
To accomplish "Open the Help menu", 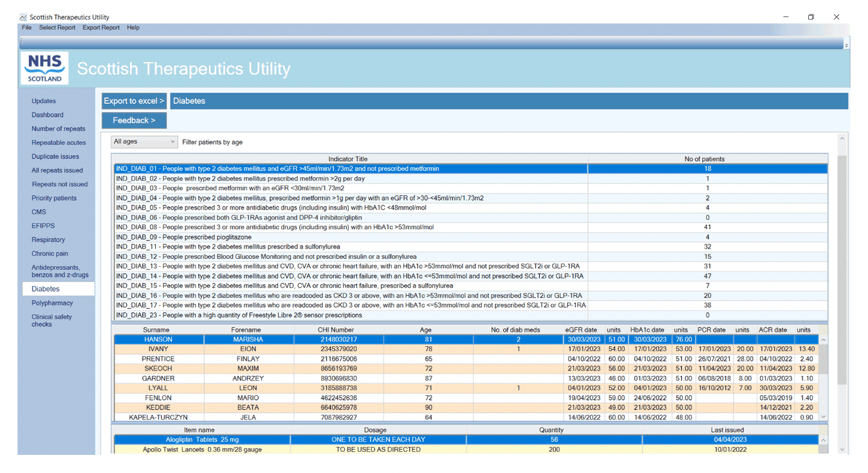I will click(133, 28).
